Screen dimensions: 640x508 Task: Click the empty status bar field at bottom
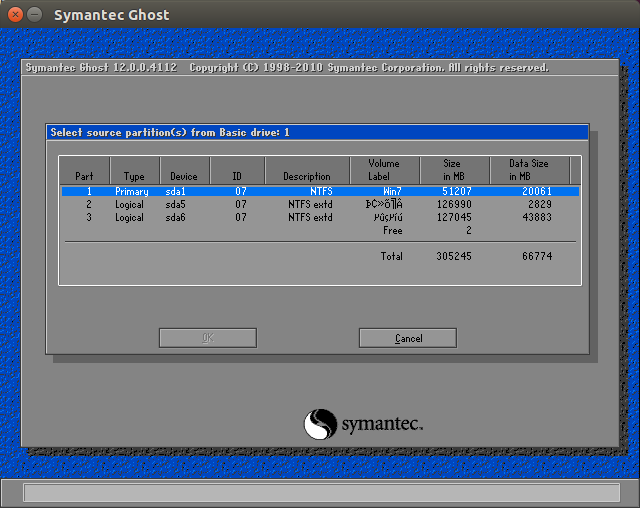(x=322, y=492)
